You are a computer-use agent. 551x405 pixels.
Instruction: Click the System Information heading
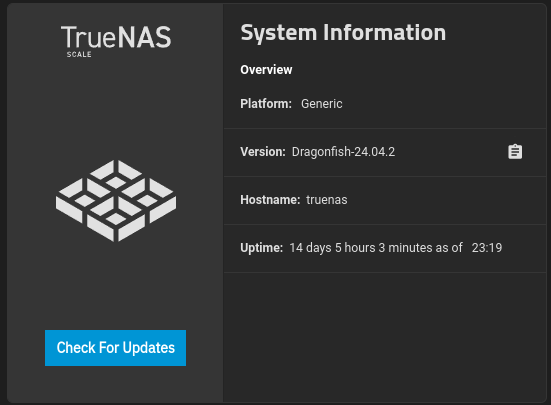tap(343, 33)
